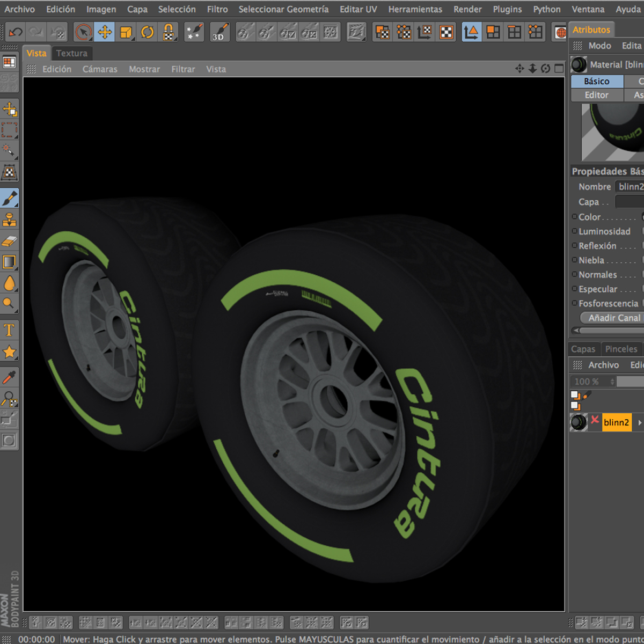Select the Básico attributes button
This screenshot has height=644, width=644.
click(597, 81)
